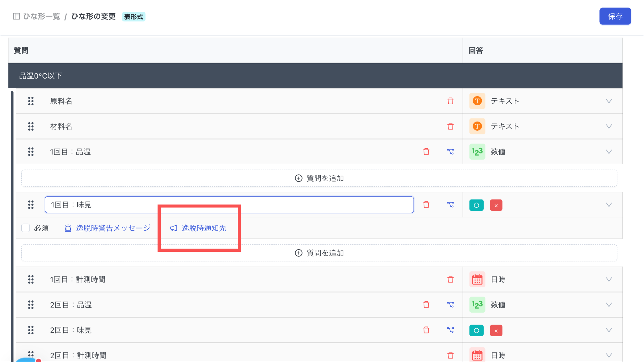Open branch settings for 2回目:味見
Viewport: 644px width, 362px height.
tap(450, 330)
